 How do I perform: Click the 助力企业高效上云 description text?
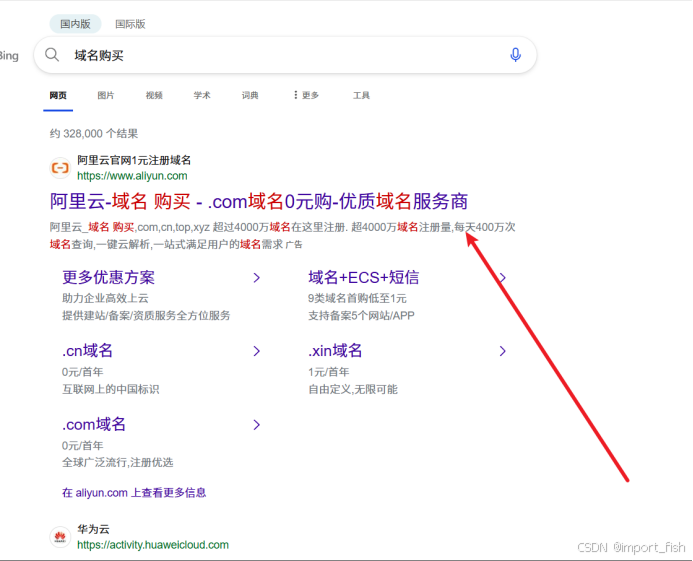[x=105, y=298]
